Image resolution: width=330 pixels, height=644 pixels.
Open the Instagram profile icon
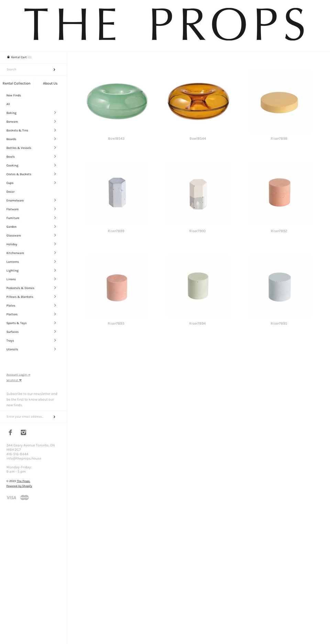pyautogui.click(x=23, y=432)
